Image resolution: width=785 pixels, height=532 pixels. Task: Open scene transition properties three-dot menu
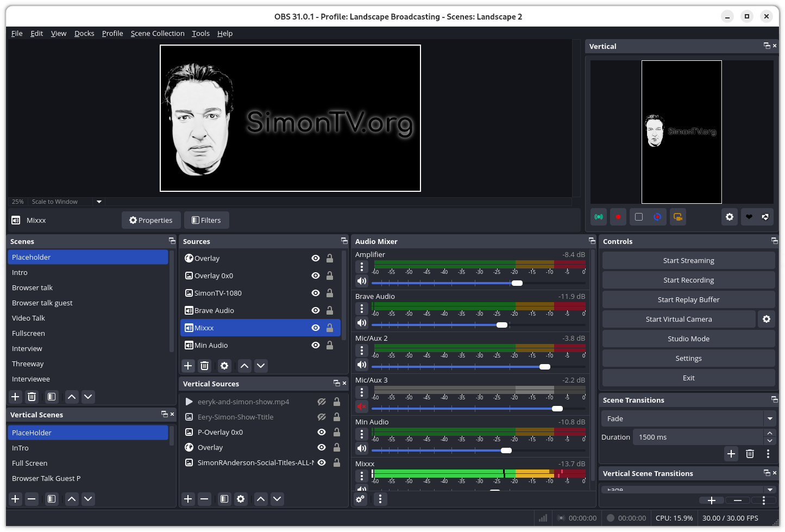(x=768, y=454)
